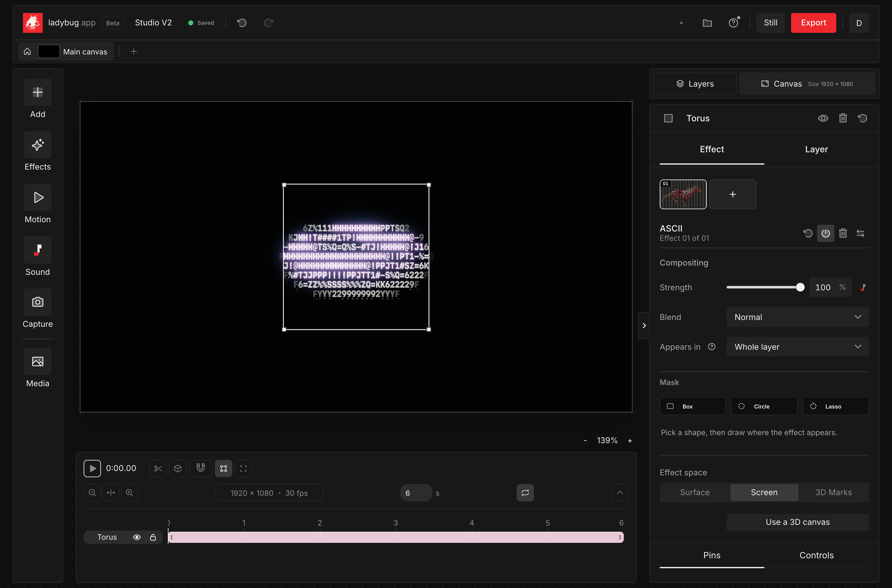892x588 pixels.
Task: Select the ASCII effect 01 thumbnail
Action: 683,194
